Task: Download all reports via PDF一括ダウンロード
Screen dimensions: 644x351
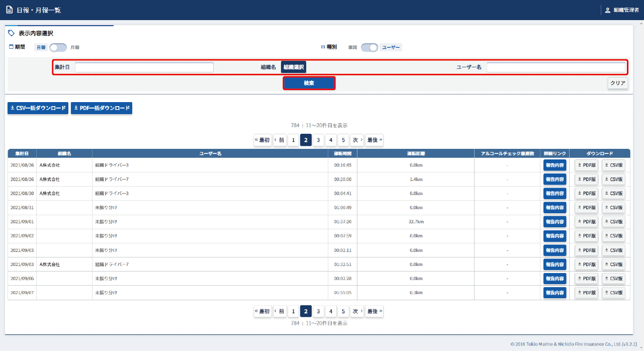Action: pos(102,108)
